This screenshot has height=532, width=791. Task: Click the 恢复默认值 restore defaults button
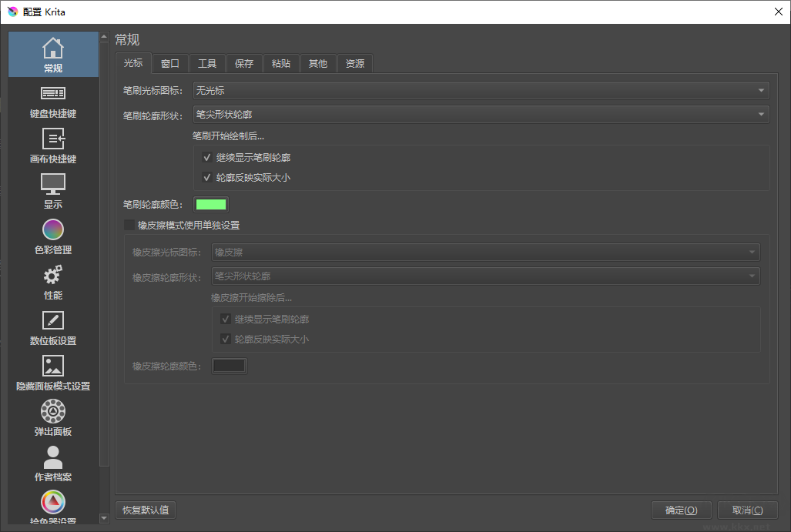point(146,510)
